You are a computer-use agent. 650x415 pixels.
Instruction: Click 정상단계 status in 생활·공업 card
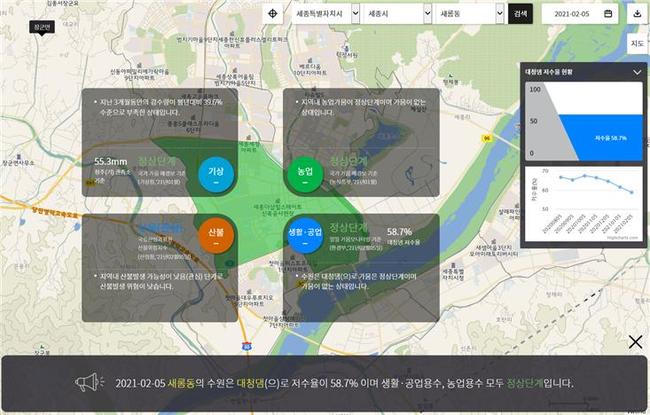tap(349, 227)
